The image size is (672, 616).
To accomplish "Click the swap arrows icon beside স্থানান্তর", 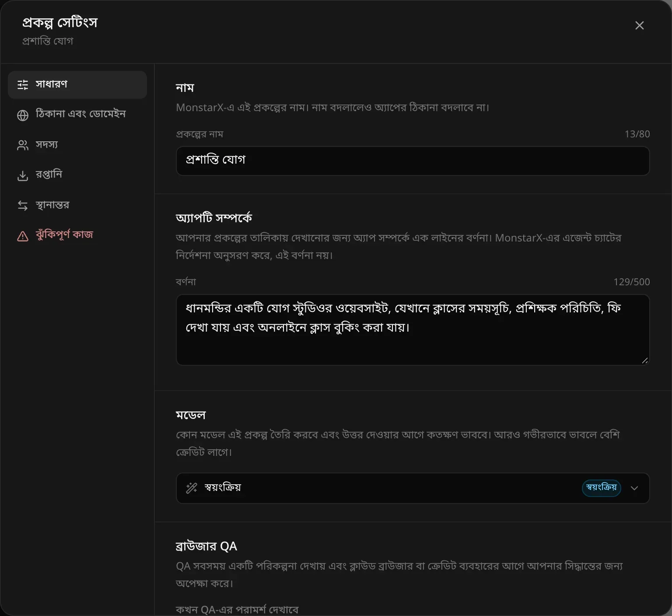I will coord(23,206).
